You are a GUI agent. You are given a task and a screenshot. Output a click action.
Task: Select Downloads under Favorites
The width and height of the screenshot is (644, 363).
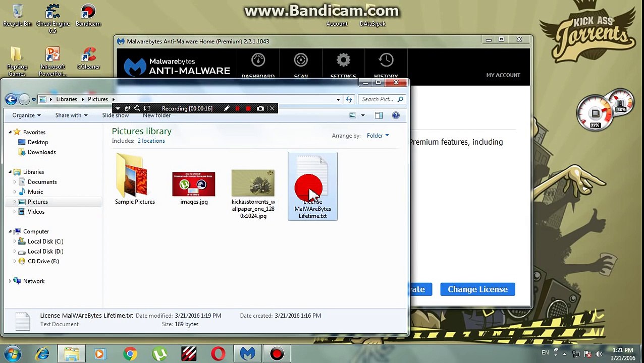point(41,152)
